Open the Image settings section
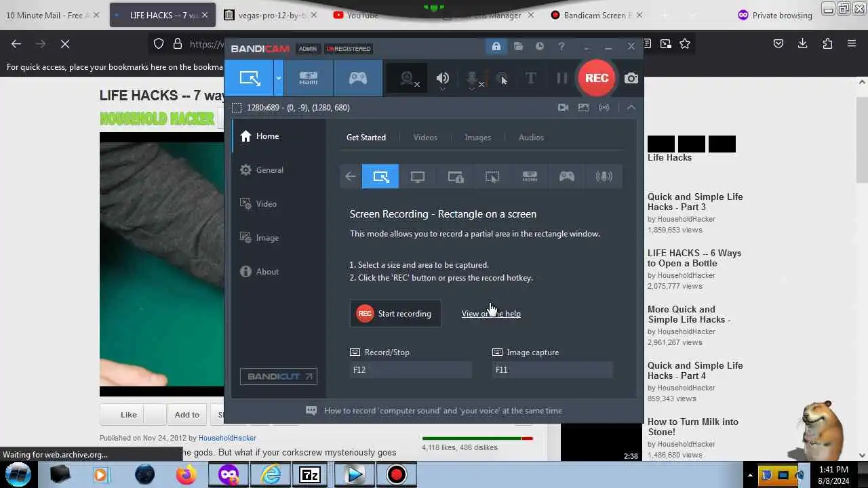The image size is (868, 488). click(x=279, y=238)
